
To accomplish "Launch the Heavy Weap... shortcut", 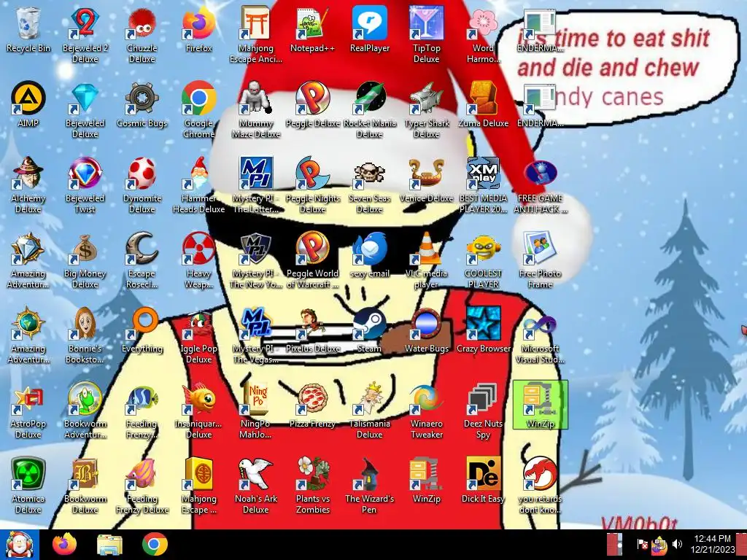I will [199, 260].
